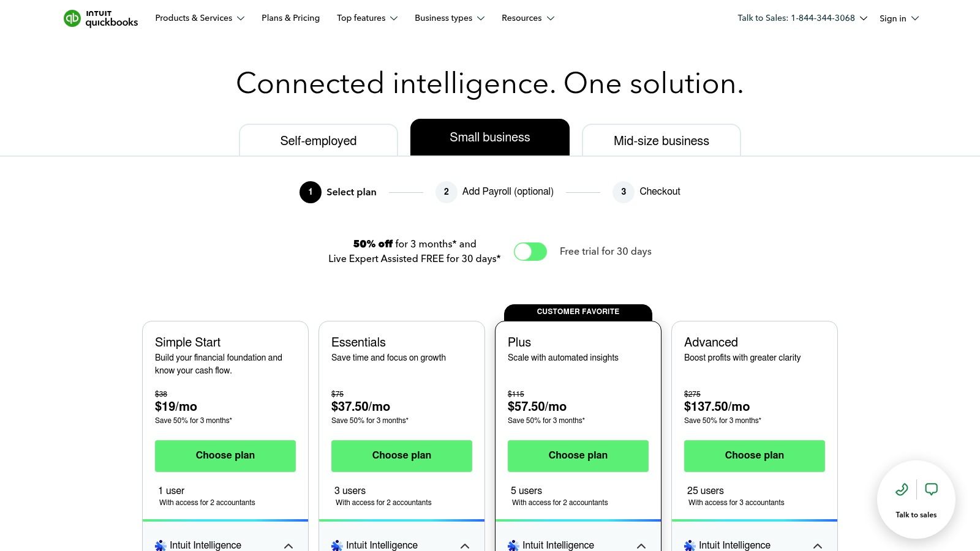Click step 1 Select plan circle

click(x=311, y=192)
